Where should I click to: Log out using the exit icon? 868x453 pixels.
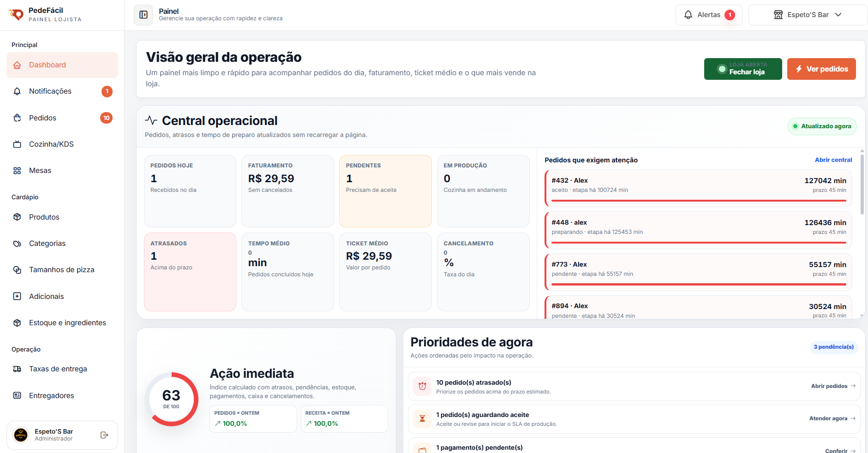coord(104,435)
